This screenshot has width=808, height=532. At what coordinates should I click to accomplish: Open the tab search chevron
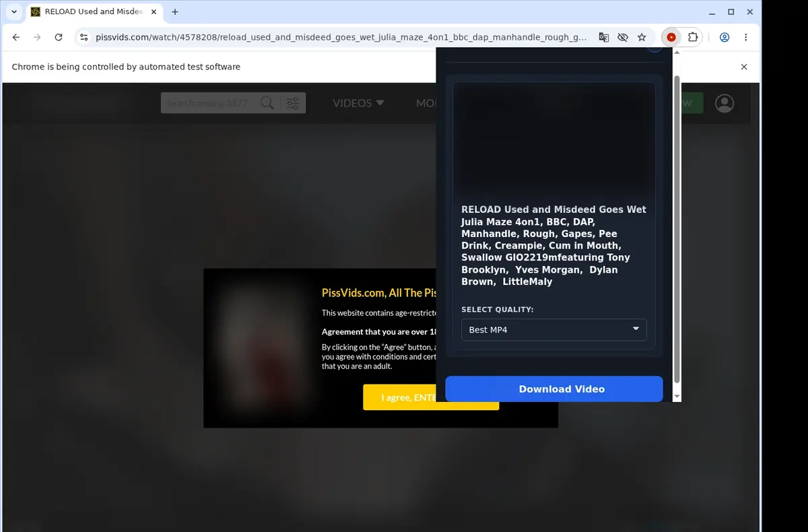14,11
